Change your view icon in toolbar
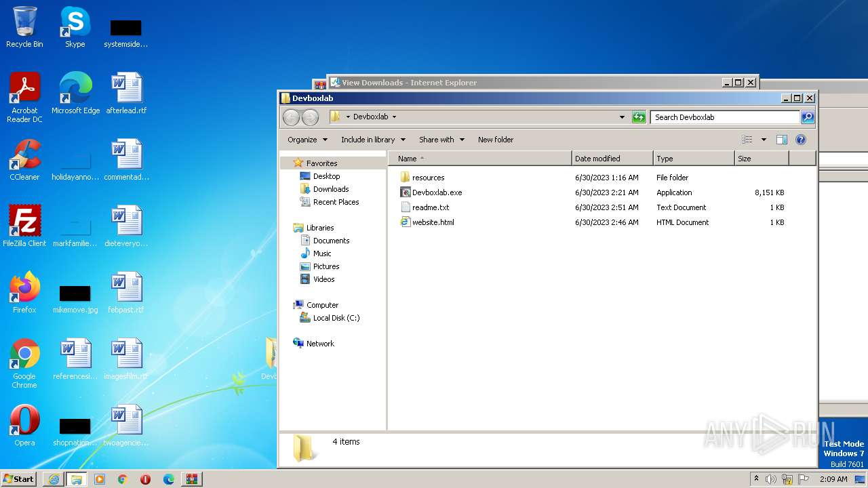868x488 pixels. pos(747,140)
